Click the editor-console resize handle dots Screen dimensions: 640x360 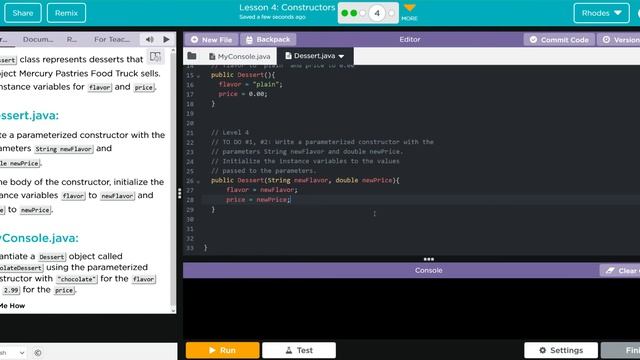coord(429,259)
